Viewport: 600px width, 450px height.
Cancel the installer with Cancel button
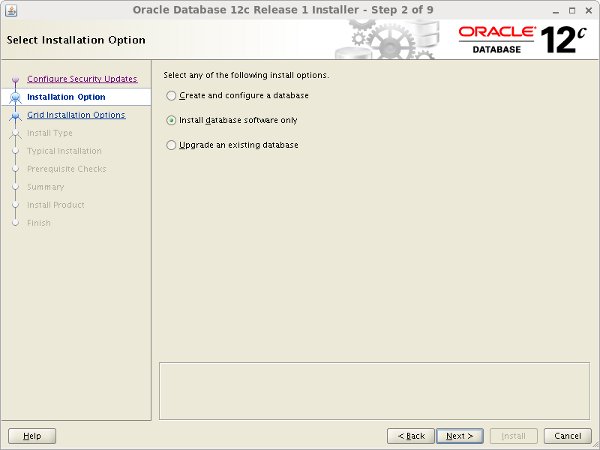pos(568,436)
